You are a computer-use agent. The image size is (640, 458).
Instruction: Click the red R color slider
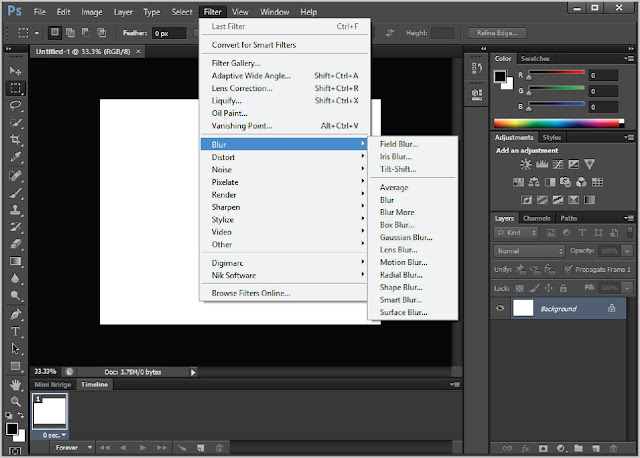(x=556, y=74)
